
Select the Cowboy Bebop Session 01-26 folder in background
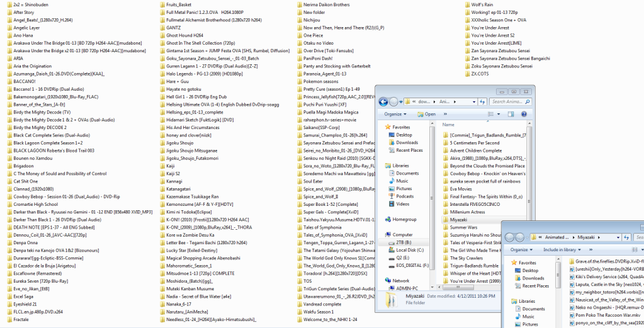(64, 196)
